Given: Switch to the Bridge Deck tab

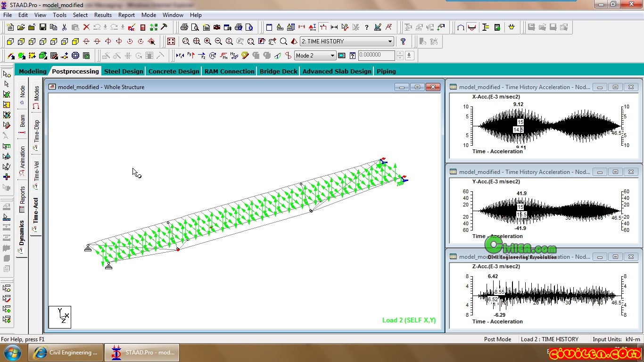Looking at the screenshot, I should coord(279,71).
